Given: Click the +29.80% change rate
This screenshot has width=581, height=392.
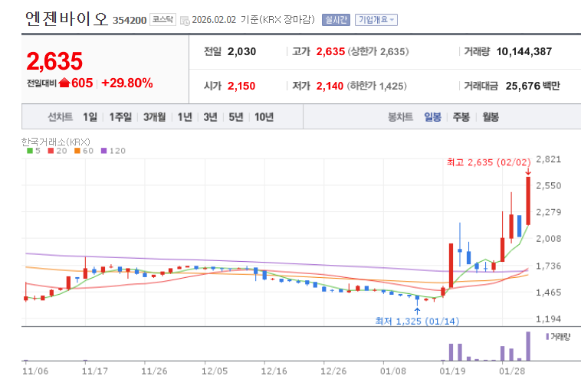Looking at the screenshot, I should [x=126, y=83].
